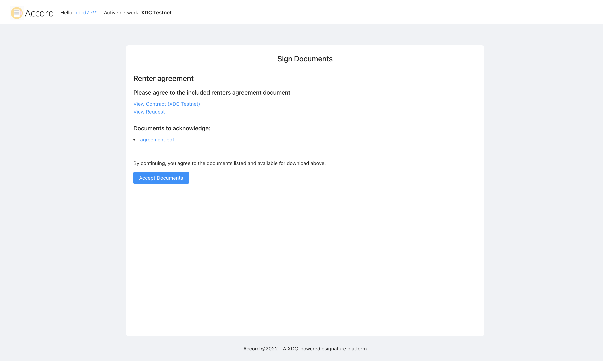Click the Accord ©2022 footer text
The width and height of the screenshot is (603, 364).
pos(260,349)
